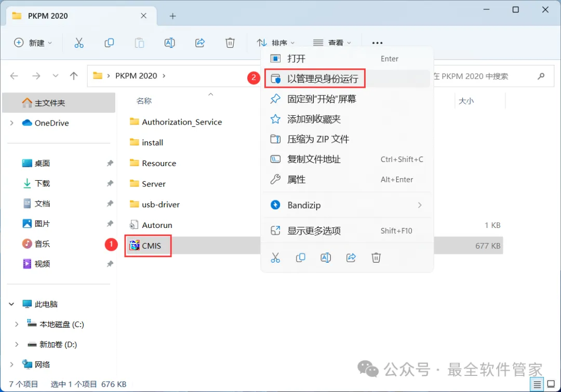The image size is (561, 392).
Task: Open the 排序 sort dropdown
Action: 275,43
